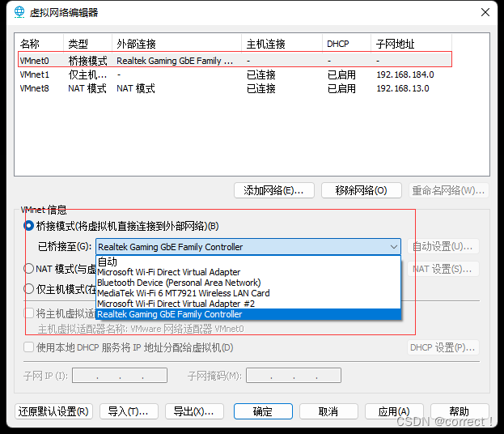Click the DHCP 设置(P)... button

pyautogui.click(x=443, y=347)
